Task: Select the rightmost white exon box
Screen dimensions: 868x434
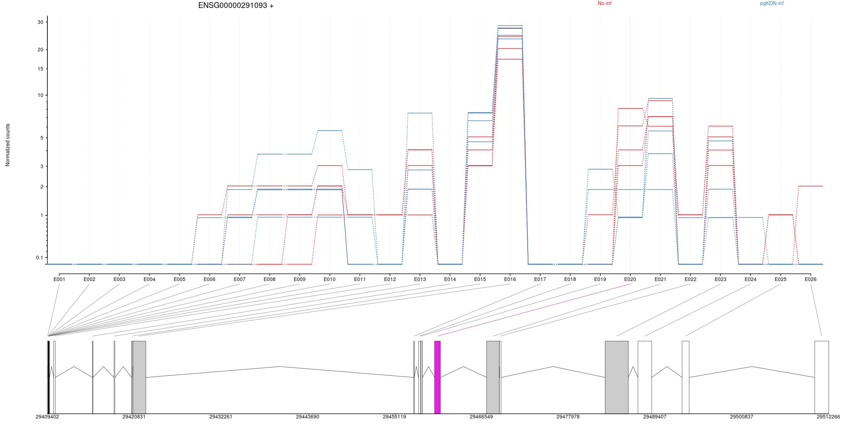Action: 822,377
